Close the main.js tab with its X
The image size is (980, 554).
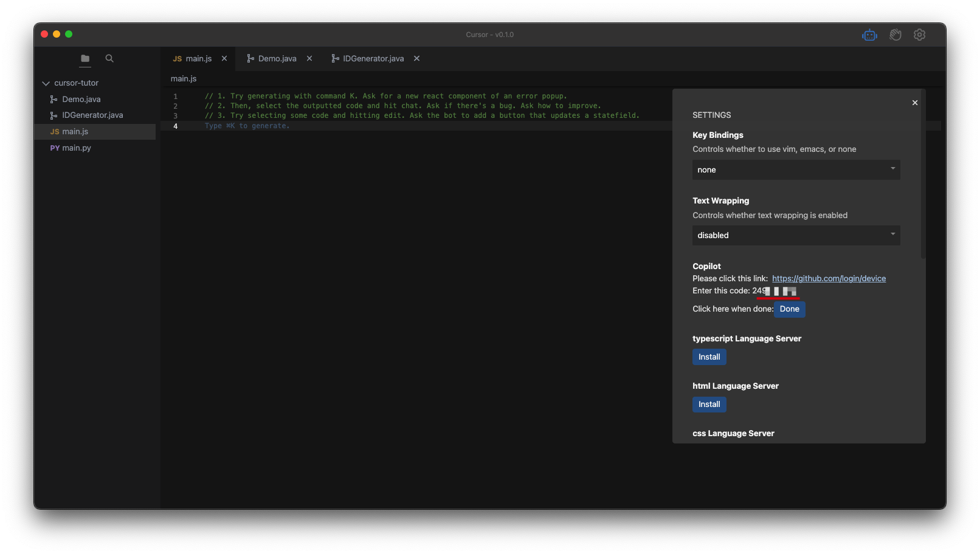tap(224, 58)
